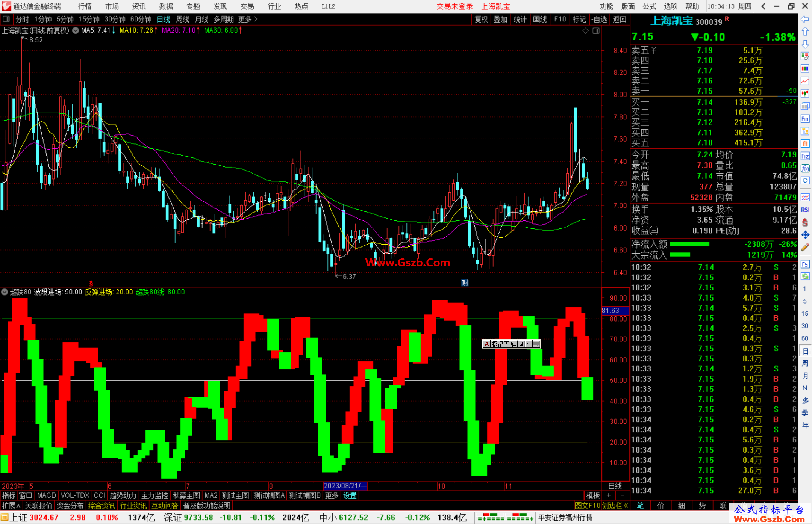Open the F12 sidebar icon
812x524 pixels.
pos(805,156)
